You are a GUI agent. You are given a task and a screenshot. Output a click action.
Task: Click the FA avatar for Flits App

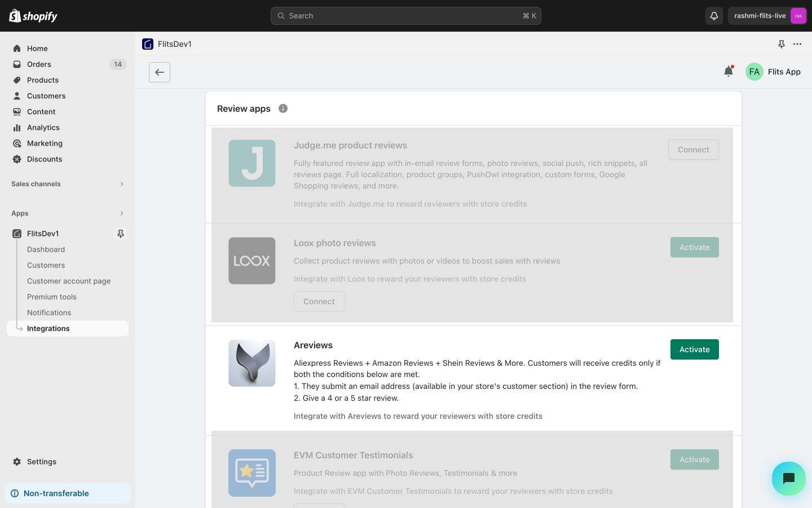coord(754,72)
